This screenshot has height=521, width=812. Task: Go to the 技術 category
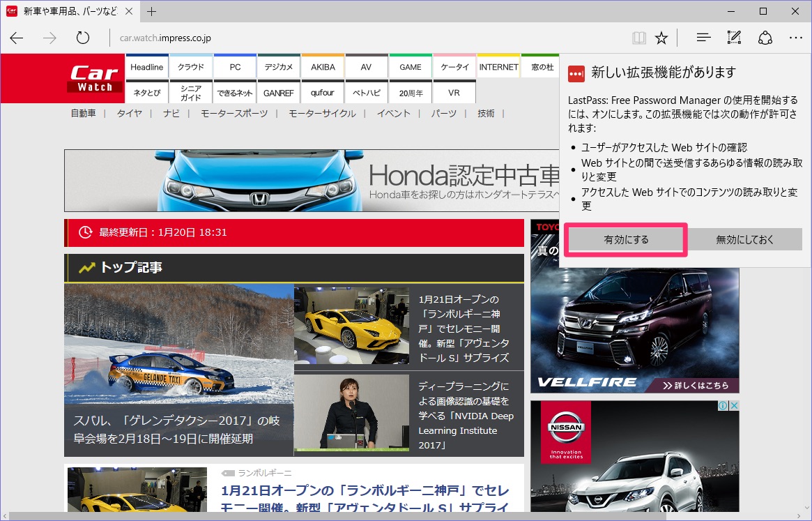tap(486, 113)
